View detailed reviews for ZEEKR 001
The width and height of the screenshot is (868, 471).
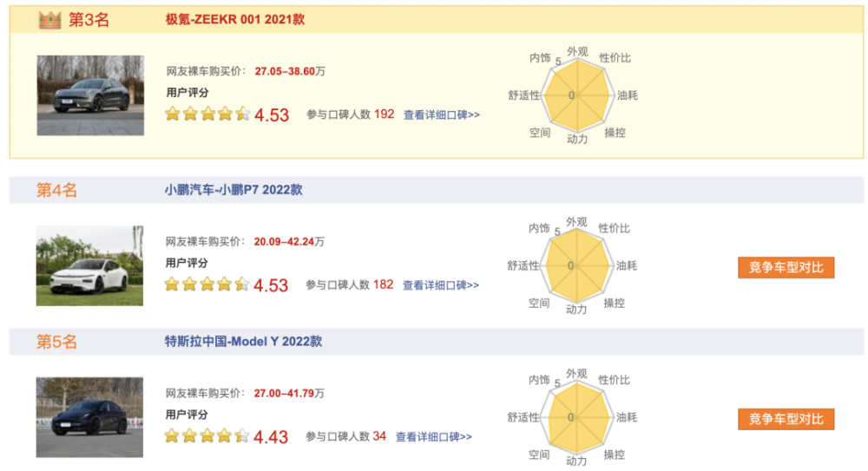click(x=442, y=114)
